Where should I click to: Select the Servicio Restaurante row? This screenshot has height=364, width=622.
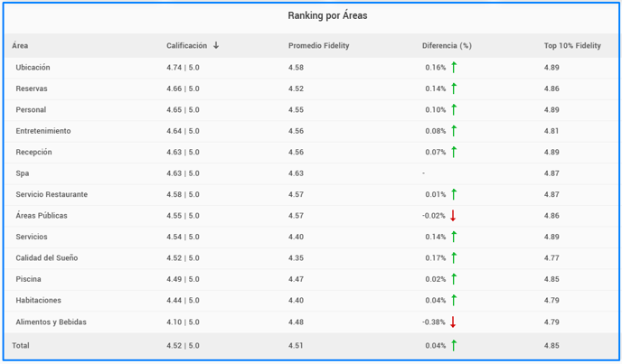[x=52, y=194]
